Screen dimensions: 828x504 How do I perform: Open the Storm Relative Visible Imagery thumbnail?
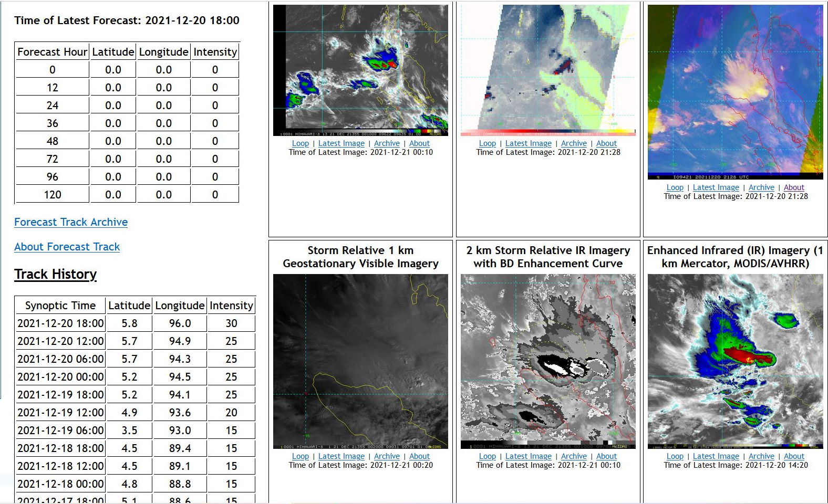pos(360,361)
